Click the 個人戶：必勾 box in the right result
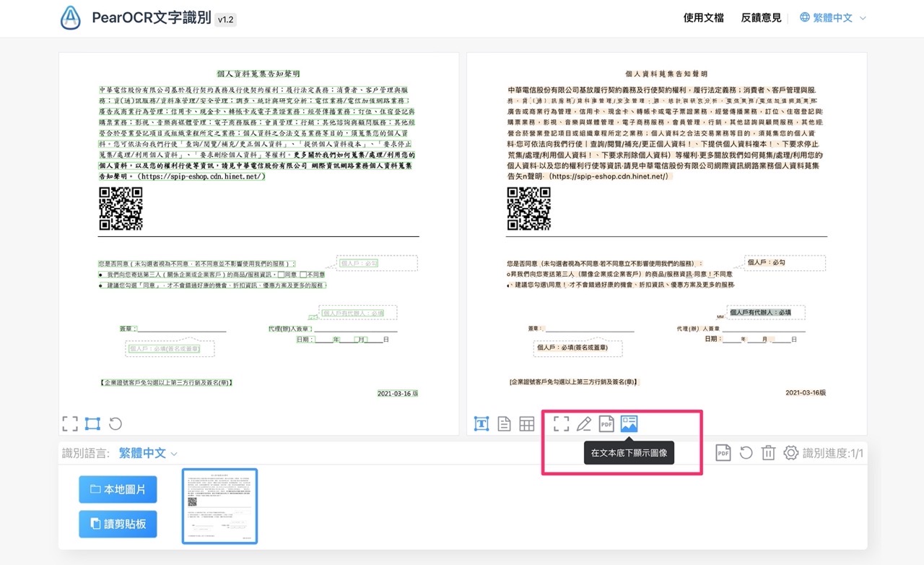The image size is (924, 565). click(x=785, y=263)
